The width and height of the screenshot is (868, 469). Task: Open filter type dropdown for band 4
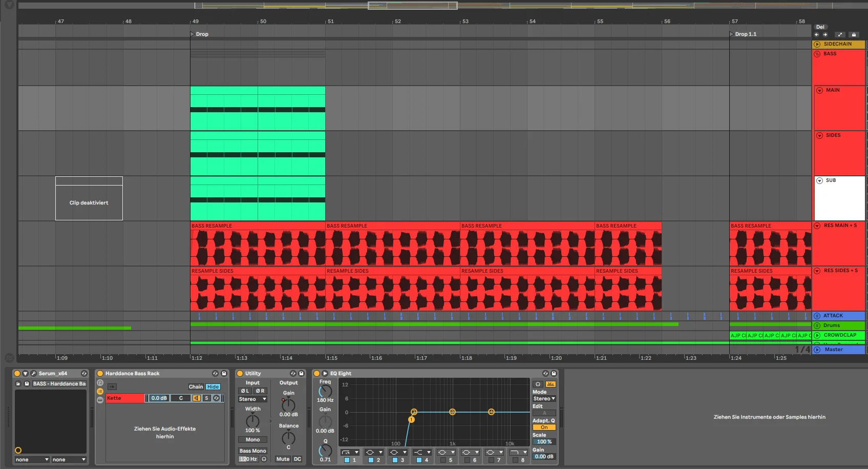422,453
